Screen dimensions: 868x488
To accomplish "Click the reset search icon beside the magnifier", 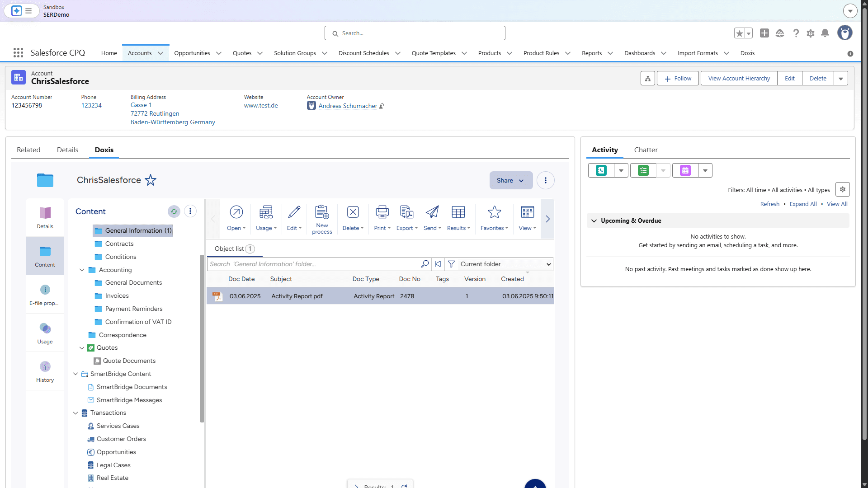I will point(438,264).
